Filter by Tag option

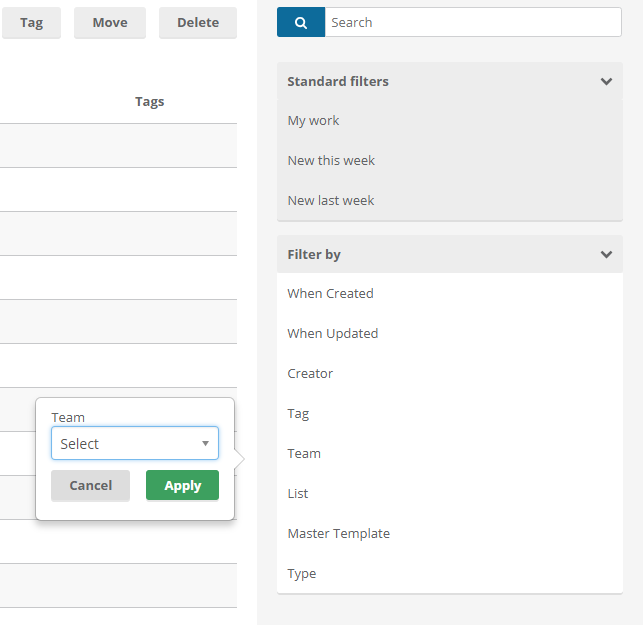tap(298, 414)
